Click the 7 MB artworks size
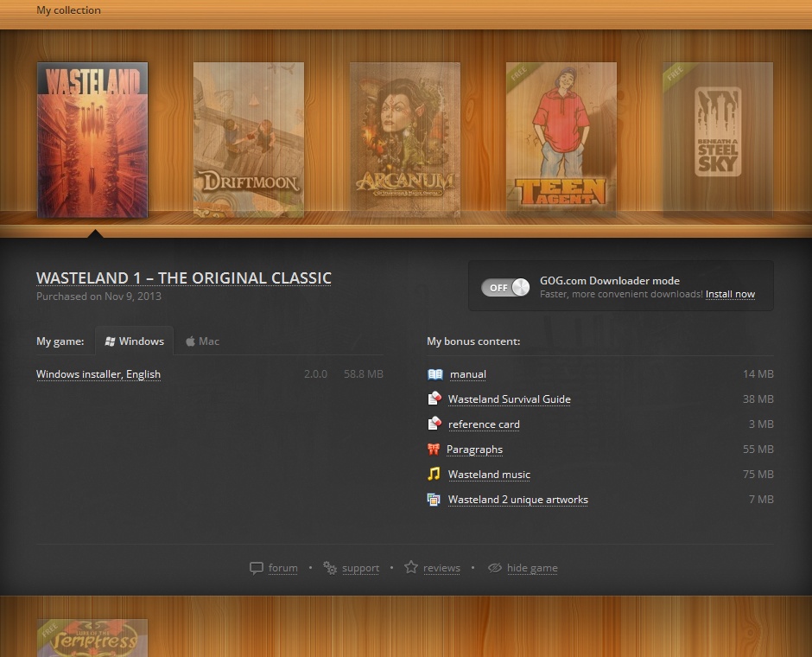The image size is (812, 657). click(761, 500)
